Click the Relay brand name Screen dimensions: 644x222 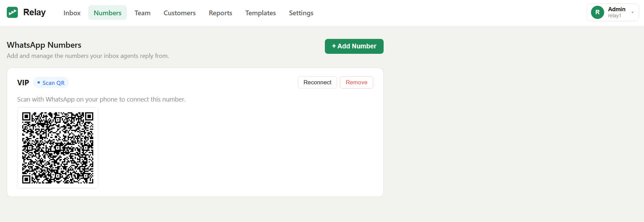[x=34, y=13]
